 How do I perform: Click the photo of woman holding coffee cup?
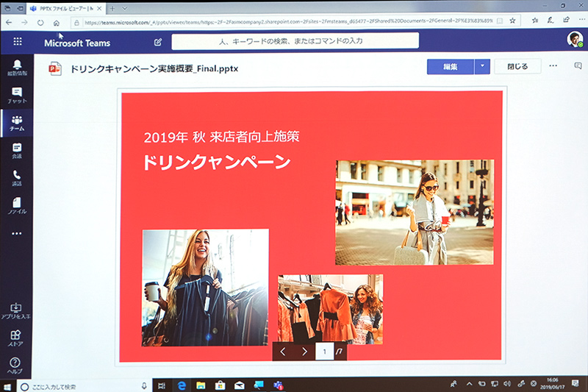pos(205,288)
